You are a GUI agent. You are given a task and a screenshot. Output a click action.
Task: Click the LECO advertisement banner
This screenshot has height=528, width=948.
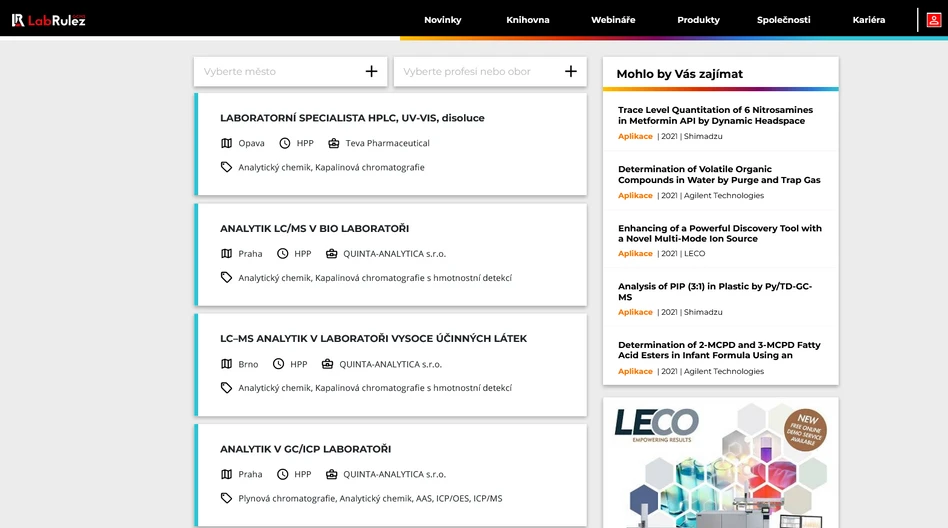[x=720, y=462]
